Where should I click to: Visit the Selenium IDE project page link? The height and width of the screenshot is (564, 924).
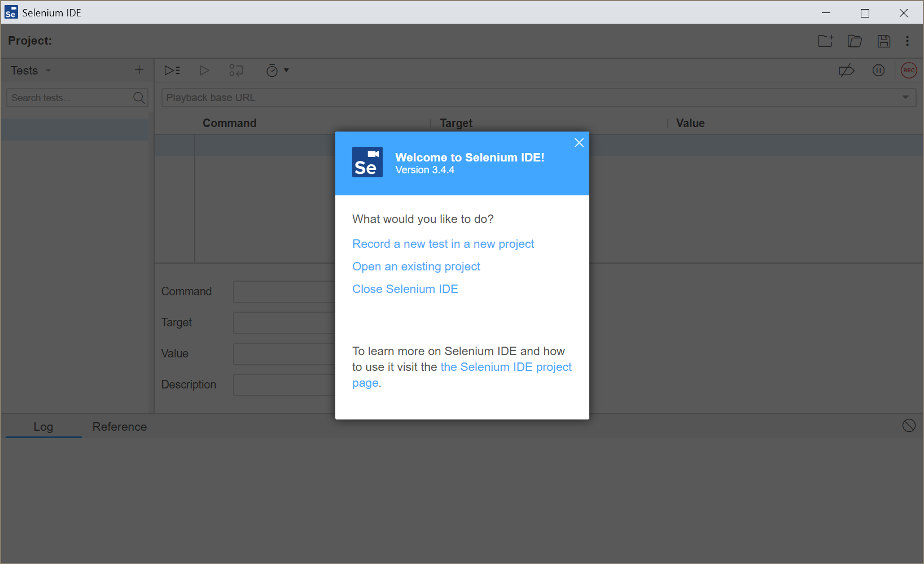506,367
